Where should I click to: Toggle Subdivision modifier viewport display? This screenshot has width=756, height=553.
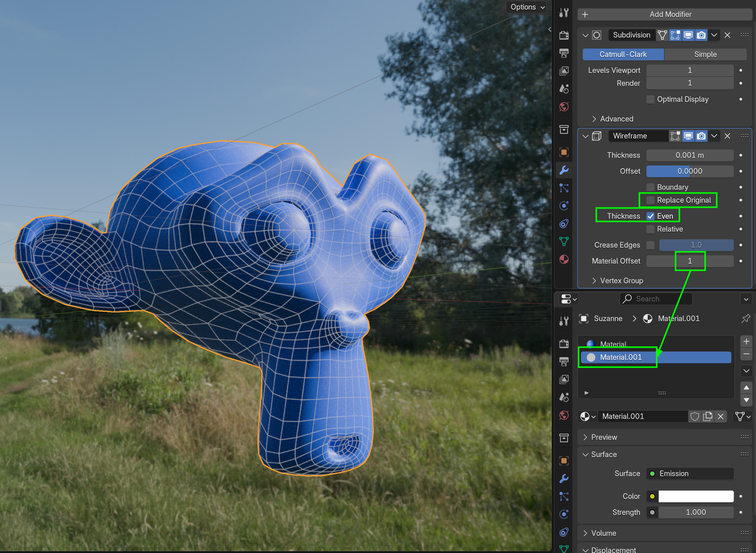coord(688,35)
